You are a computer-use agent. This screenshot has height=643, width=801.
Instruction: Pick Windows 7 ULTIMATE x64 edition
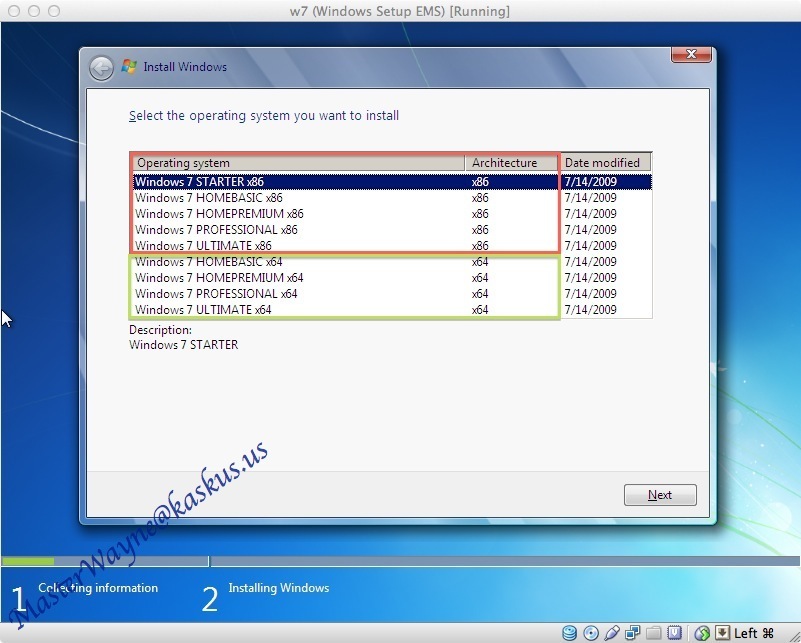(x=203, y=310)
